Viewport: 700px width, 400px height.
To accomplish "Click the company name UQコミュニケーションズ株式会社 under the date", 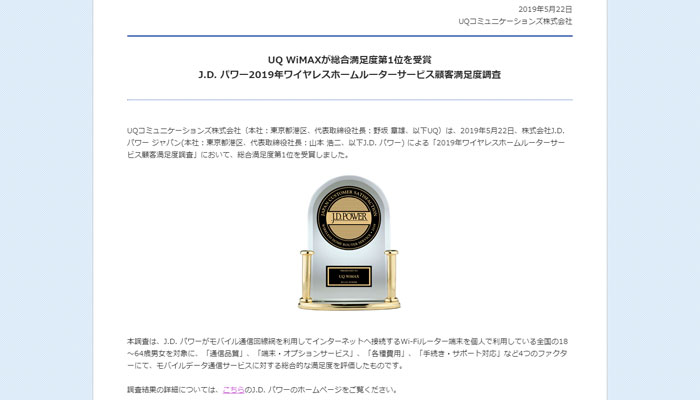I will coord(515,21).
